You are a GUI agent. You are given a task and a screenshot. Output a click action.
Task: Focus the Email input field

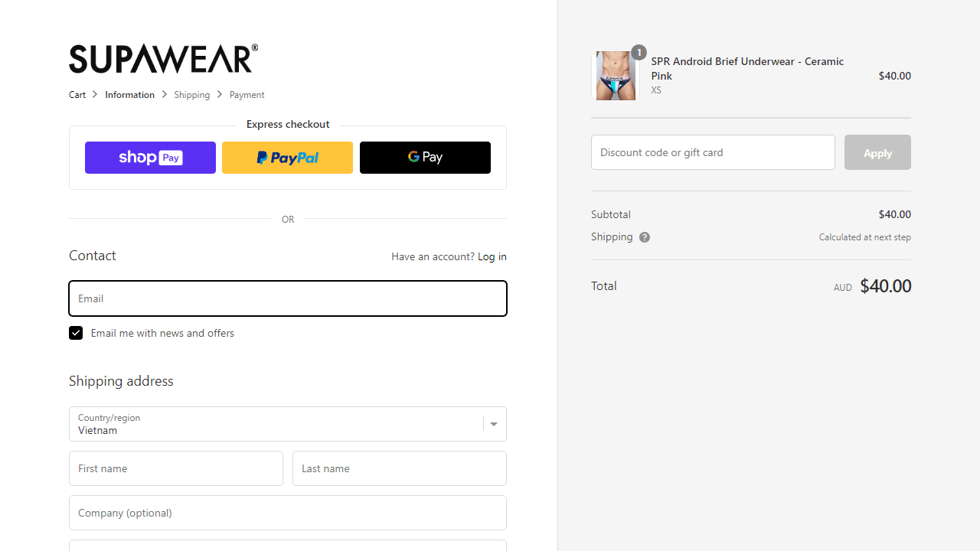click(x=288, y=298)
